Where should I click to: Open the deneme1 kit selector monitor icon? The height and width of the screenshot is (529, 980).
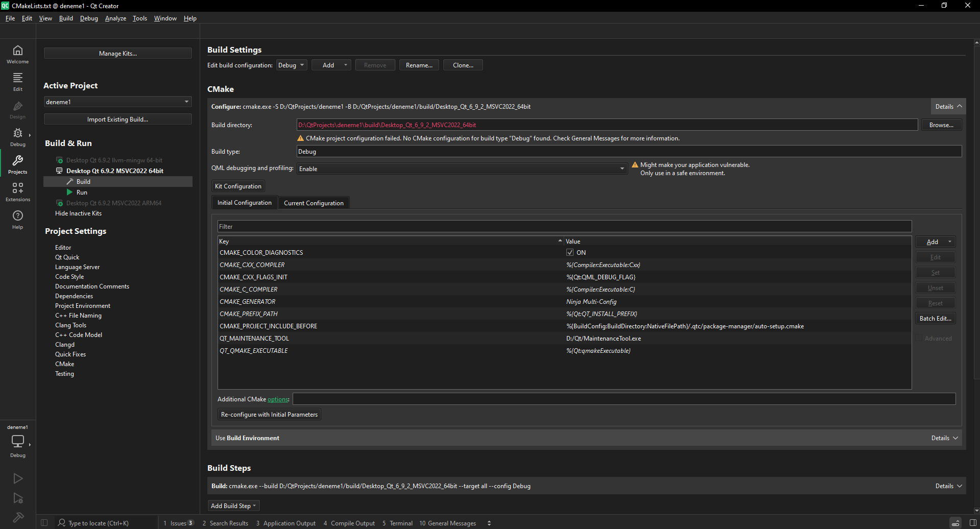click(x=18, y=441)
